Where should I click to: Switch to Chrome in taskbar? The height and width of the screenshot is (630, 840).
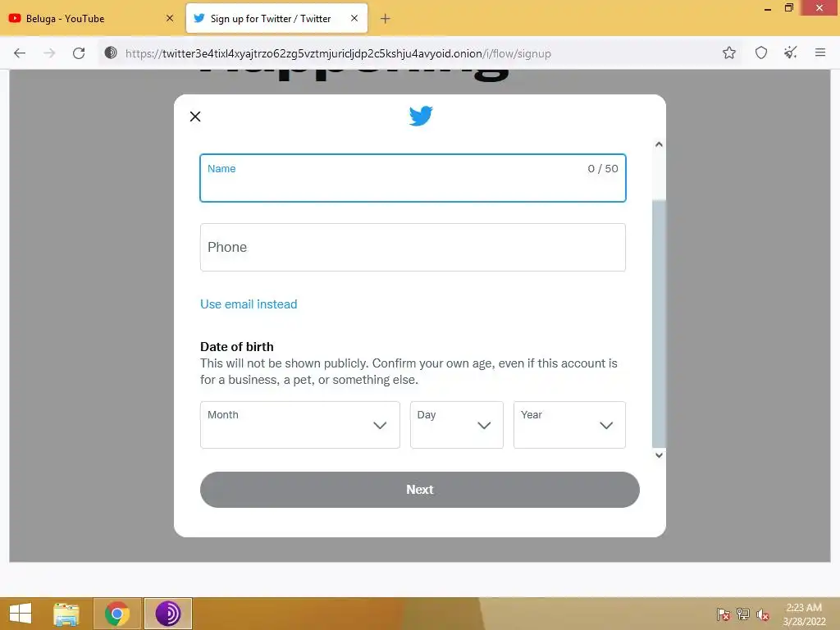pos(117,614)
